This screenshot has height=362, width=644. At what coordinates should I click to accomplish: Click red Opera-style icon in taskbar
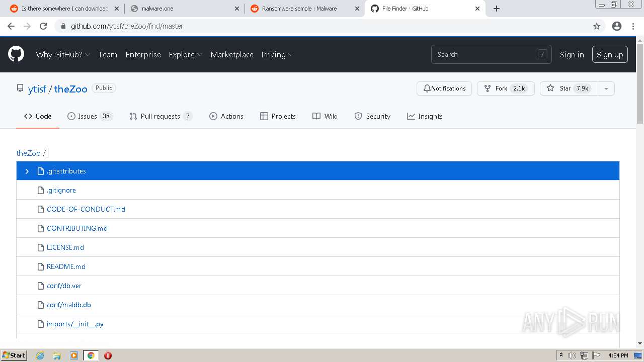pyautogui.click(x=108, y=355)
